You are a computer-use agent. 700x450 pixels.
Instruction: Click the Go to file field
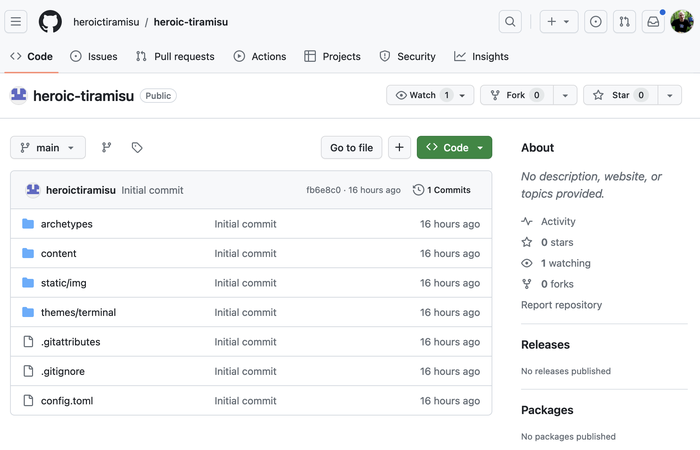tap(351, 147)
